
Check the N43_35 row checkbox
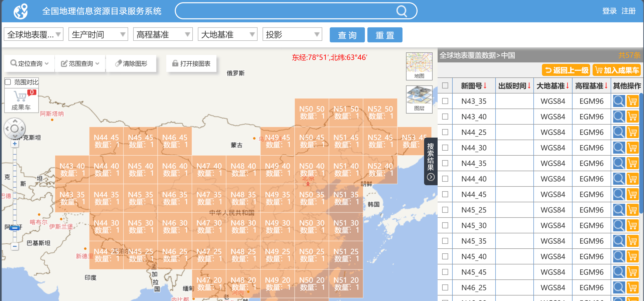click(445, 101)
